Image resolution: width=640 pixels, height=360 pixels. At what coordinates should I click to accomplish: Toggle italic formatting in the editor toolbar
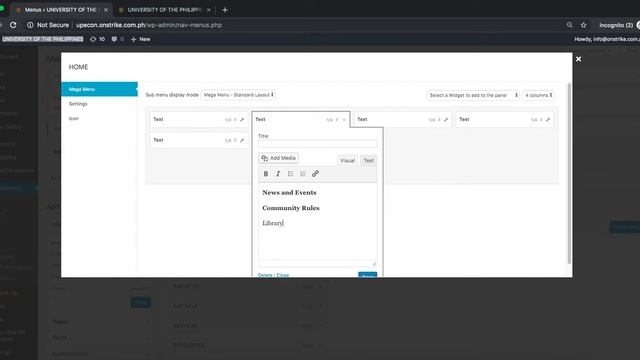278,174
